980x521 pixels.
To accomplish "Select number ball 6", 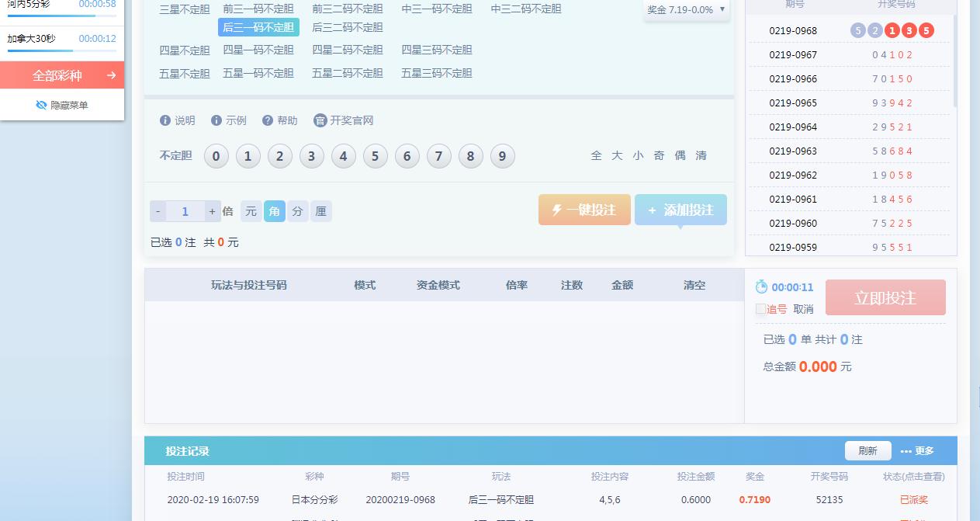I will point(407,156).
